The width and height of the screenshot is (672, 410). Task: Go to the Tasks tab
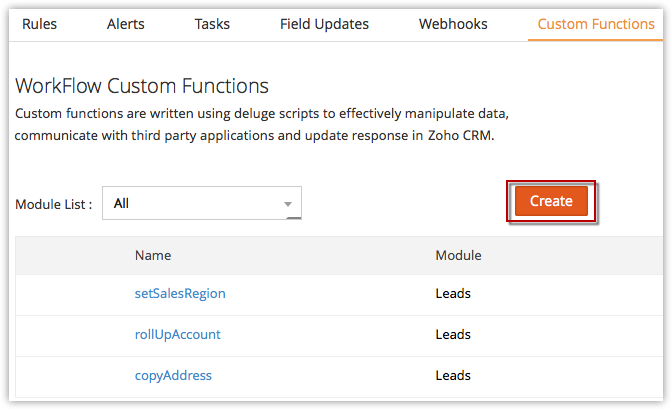(212, 24)
